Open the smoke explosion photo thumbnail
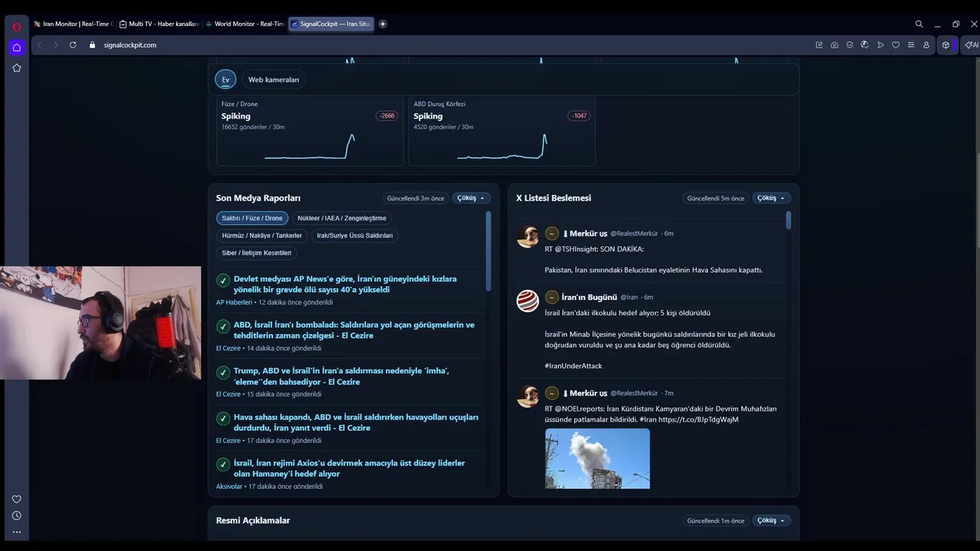 pyautogui.click(x=597, y=458)
